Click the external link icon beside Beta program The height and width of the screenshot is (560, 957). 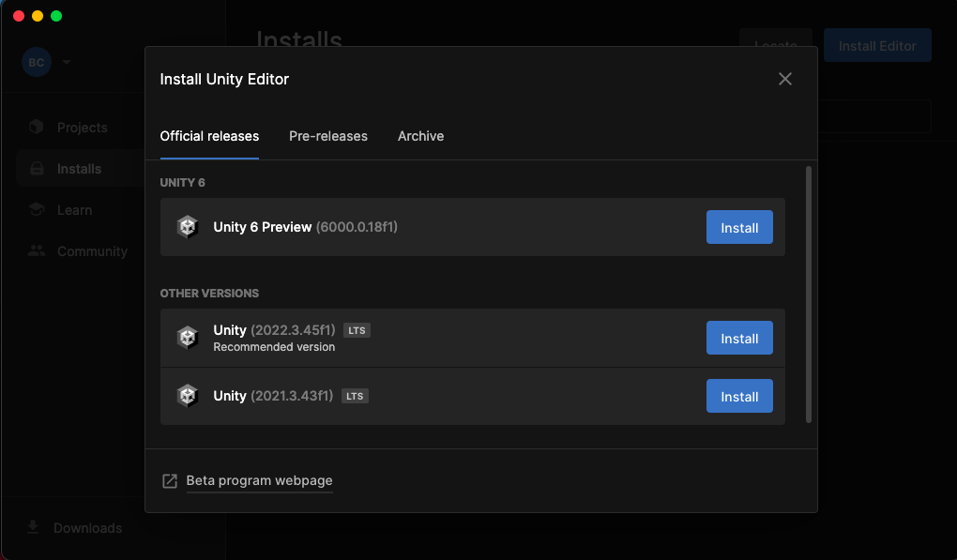tap(170, 481)
